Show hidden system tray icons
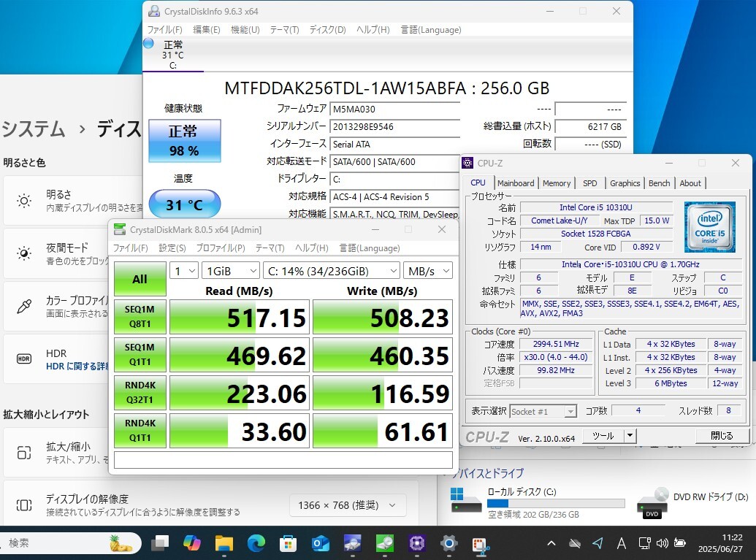 click(x=552, y=543)
